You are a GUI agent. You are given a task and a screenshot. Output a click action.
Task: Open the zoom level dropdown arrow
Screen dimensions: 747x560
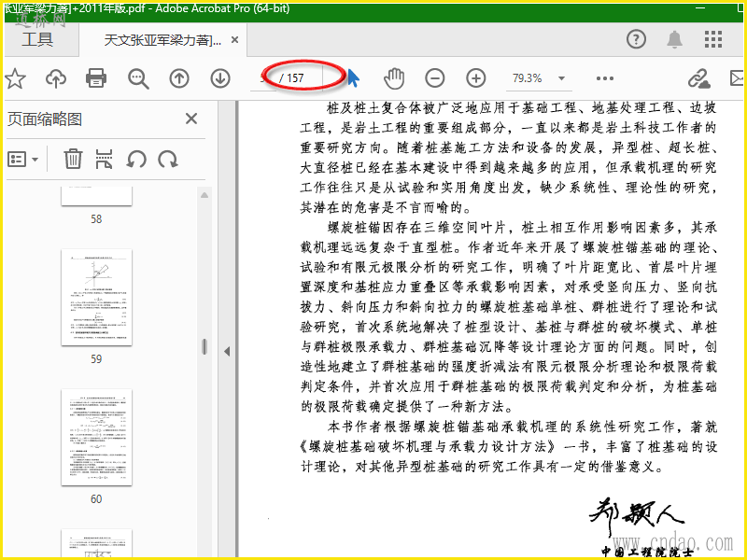point(562,78)
